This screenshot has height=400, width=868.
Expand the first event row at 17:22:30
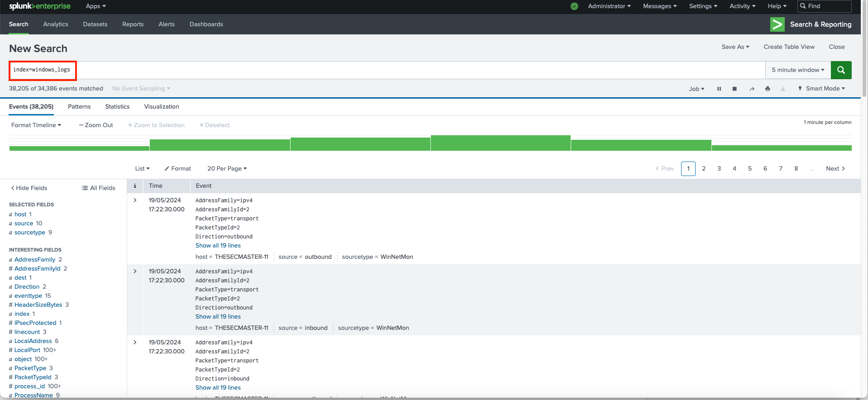135,200
